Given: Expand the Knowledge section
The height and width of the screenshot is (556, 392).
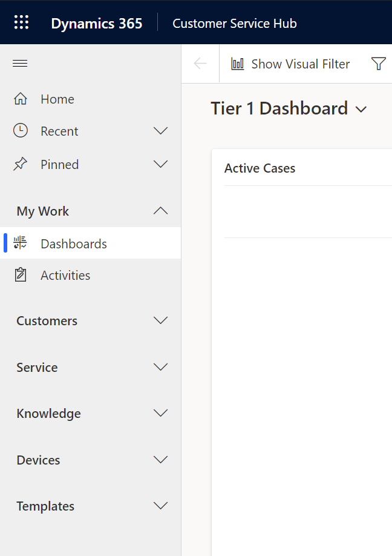Looking at the screenshot, I should (160, 413).
